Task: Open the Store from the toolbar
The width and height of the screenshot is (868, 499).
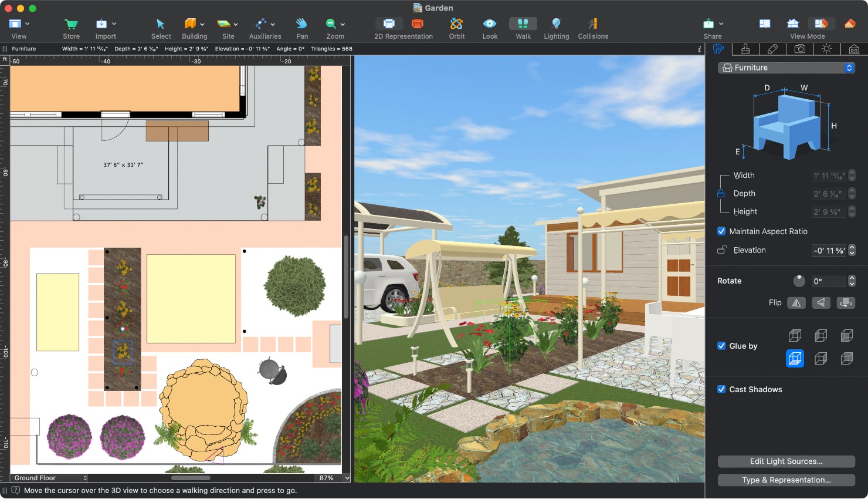Action: (71, 23)
